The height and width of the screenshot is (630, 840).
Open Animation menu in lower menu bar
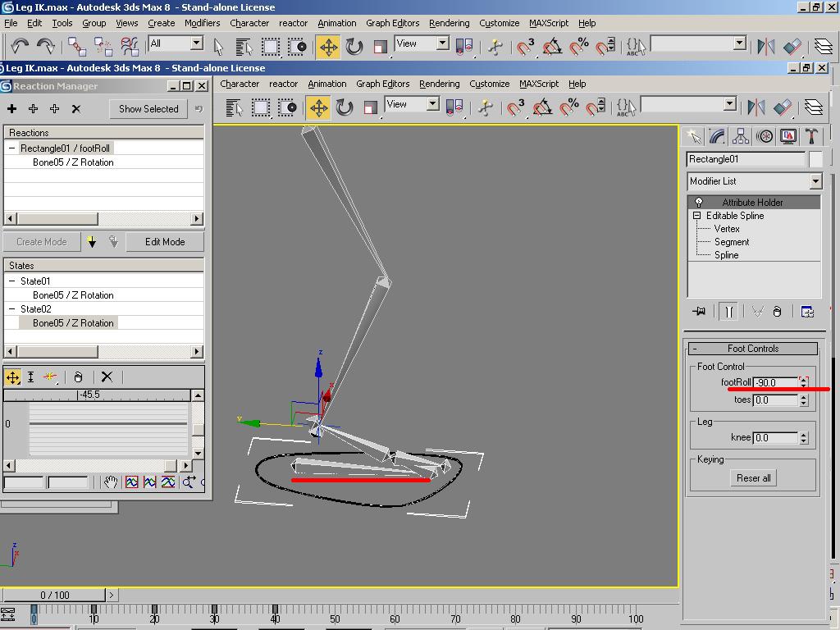[x=326, y=84]
